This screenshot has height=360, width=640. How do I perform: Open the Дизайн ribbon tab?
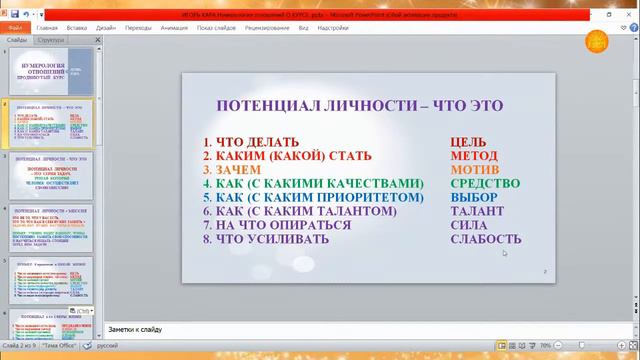point(106,28)
